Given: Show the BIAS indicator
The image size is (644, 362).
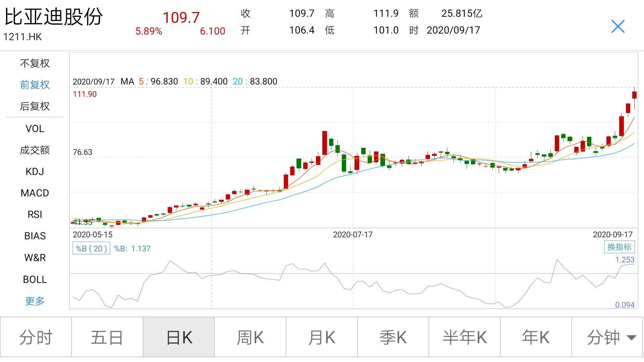Looking at the screenshot, I should coord(35,236).
